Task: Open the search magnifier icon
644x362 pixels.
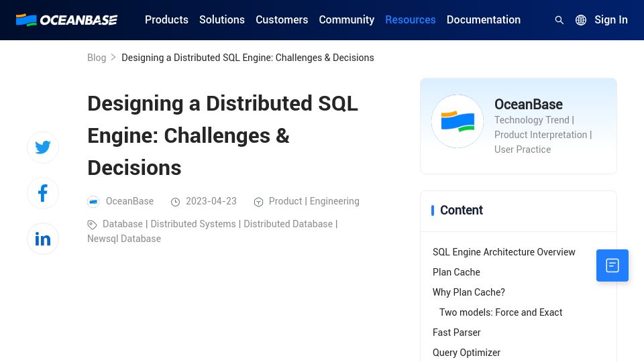Action: 559,19
